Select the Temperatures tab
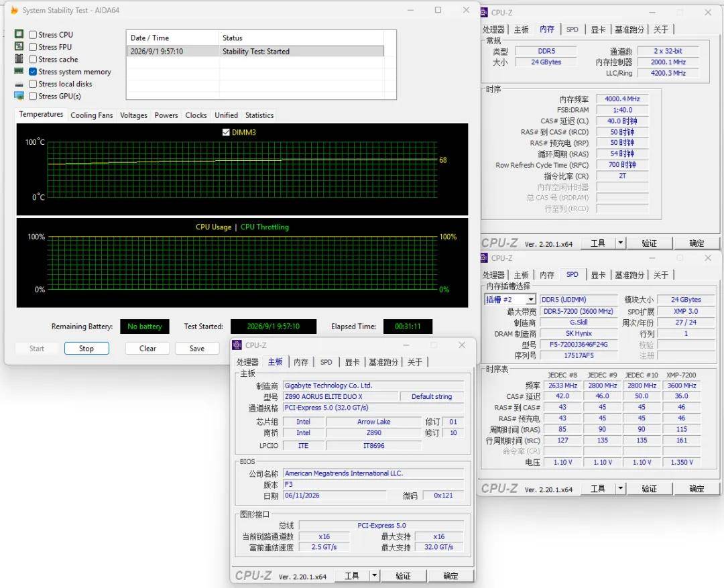This screenshot has width=724, height=588. point(41,114)
